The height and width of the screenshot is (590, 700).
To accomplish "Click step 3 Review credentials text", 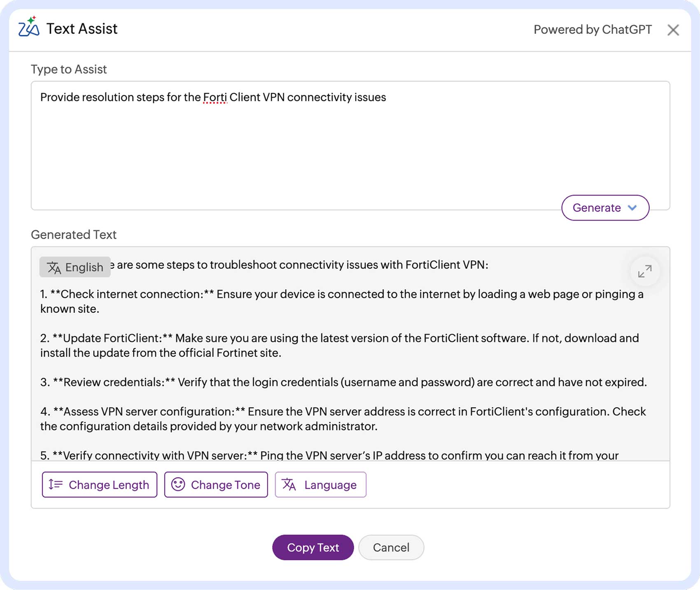I will point(344,382).
